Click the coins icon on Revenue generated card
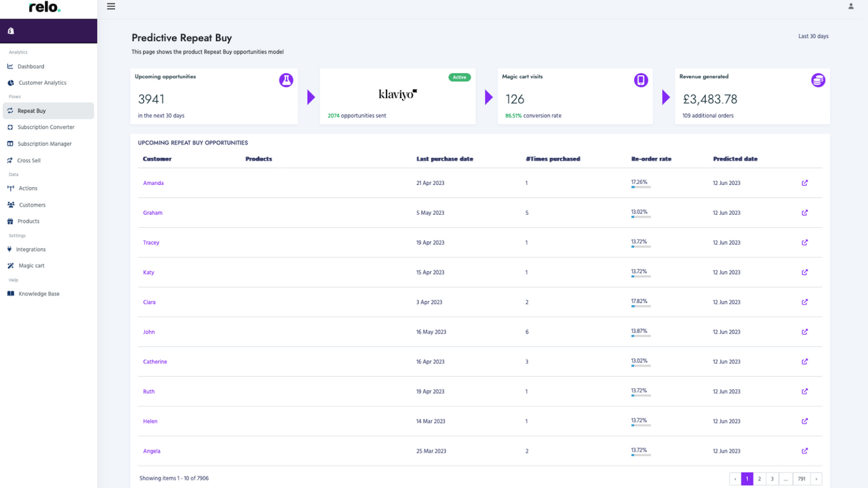This screenshot has height=488, width=868. tap(818, 81)
